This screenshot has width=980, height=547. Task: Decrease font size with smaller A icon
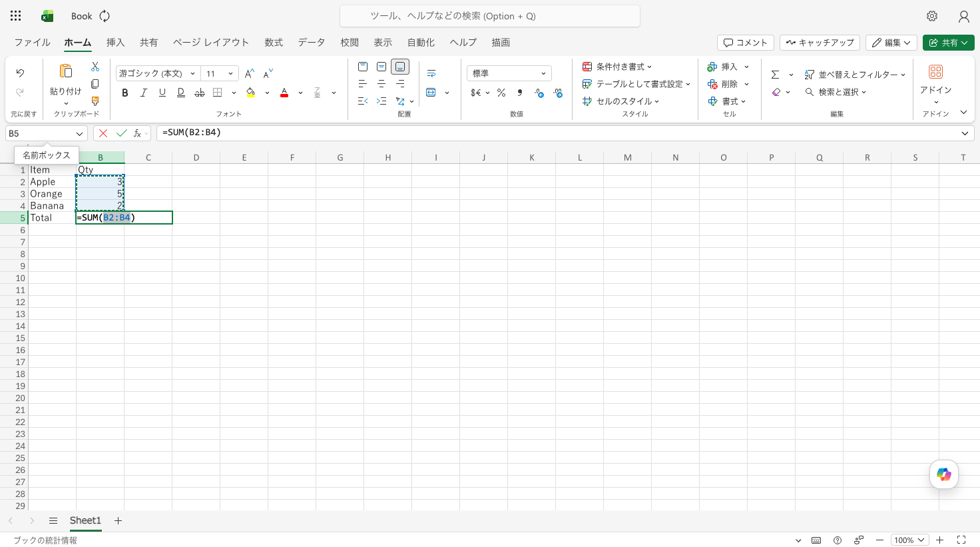click(268, 73)
